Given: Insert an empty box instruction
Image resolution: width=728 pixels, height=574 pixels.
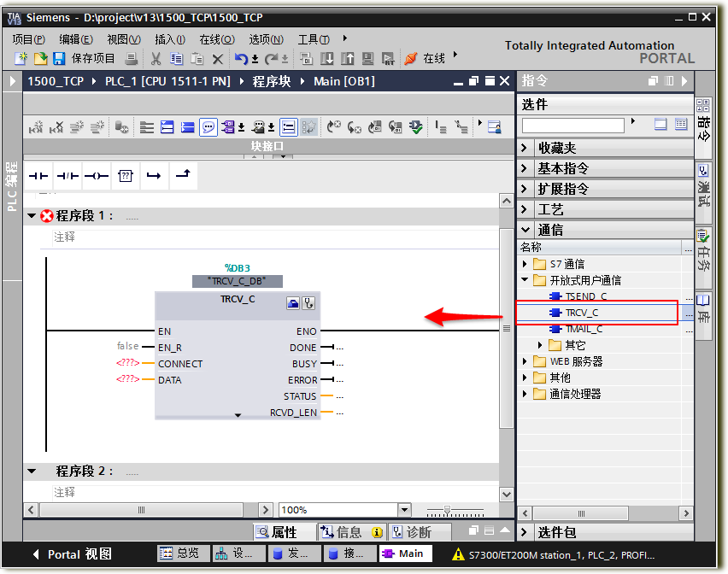Looking at the screenshot, I should (126, 176).
